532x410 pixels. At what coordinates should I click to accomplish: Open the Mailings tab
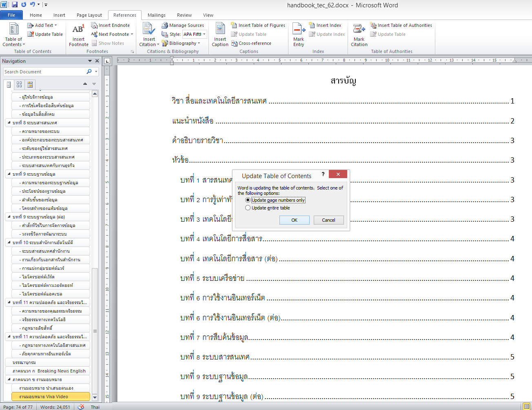pyautogui.click(x=156, y=15)
